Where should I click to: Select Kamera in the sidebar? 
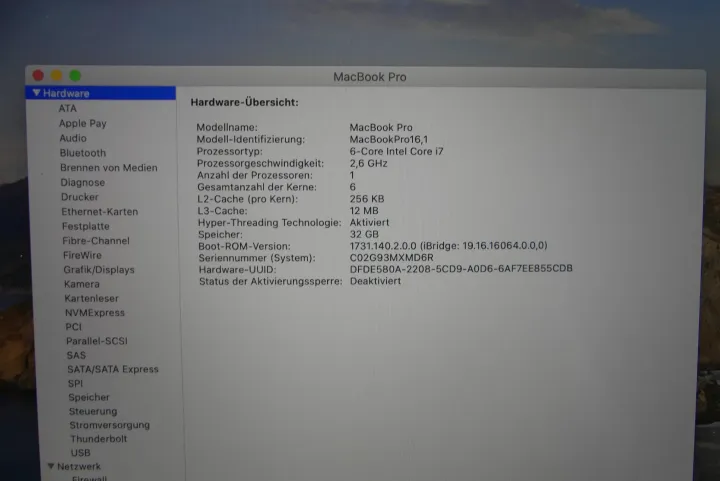tap(82, 284)
